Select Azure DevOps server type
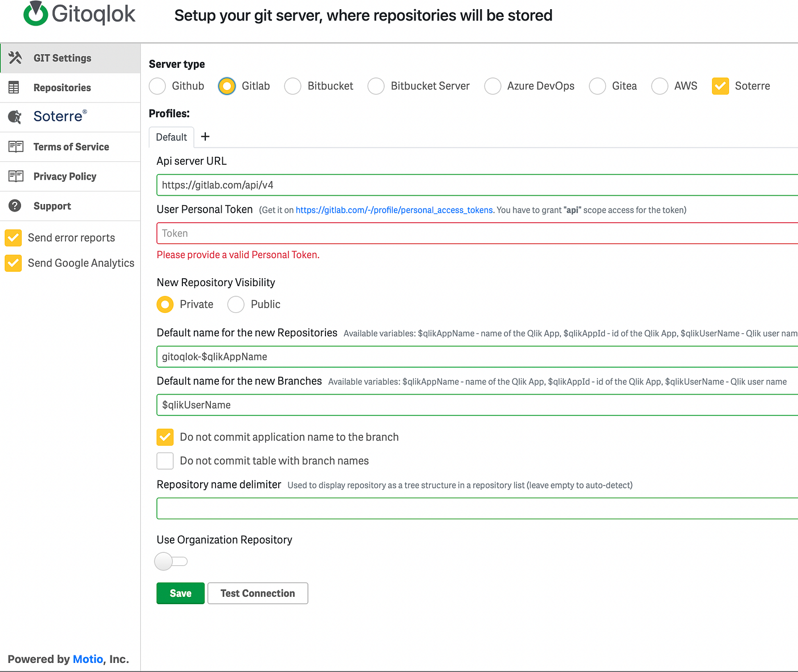The height and width of the screenshot is (672, 798). coord(492,86)
